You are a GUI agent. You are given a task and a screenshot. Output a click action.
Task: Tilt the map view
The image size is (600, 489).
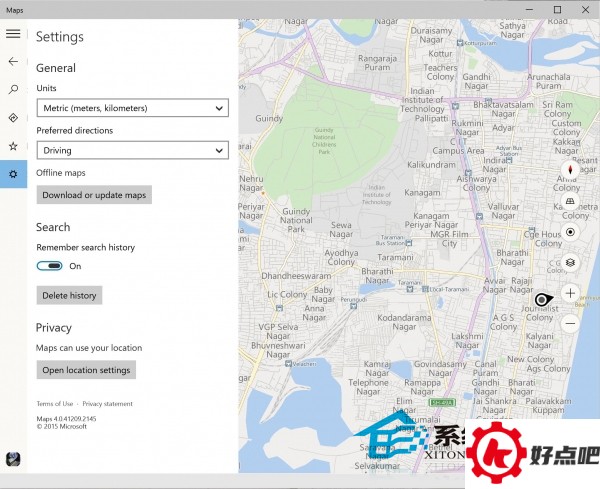(x=570, y=201)
